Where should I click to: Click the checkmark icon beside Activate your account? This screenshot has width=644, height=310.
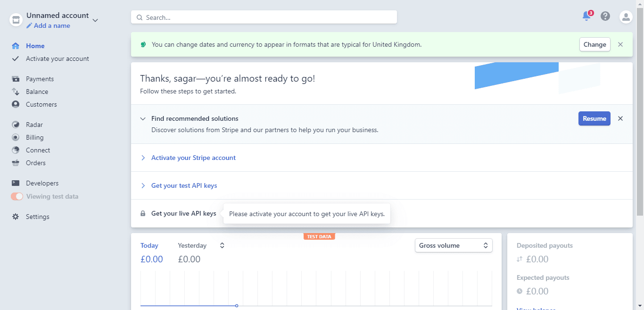pos(16,59)
